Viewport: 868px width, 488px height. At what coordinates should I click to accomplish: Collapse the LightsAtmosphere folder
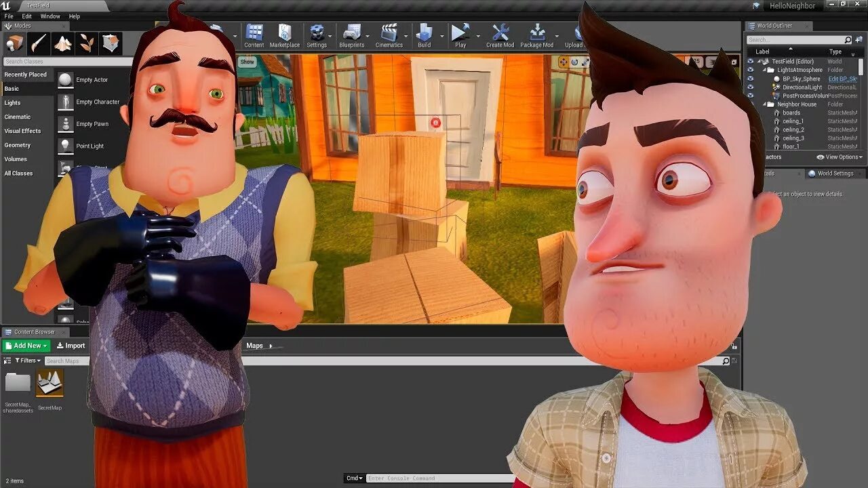765,70
